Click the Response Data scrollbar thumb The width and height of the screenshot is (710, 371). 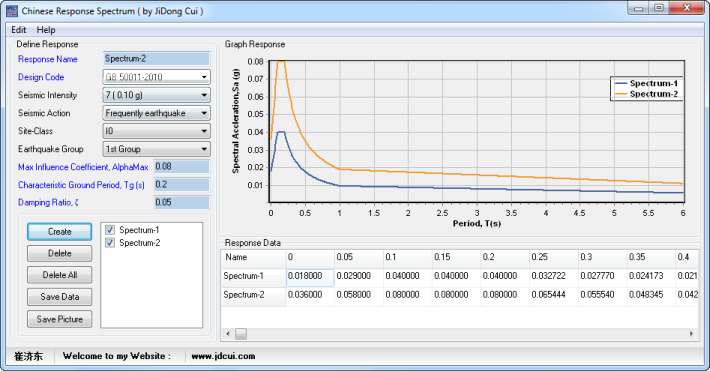(x=241, y=334)
